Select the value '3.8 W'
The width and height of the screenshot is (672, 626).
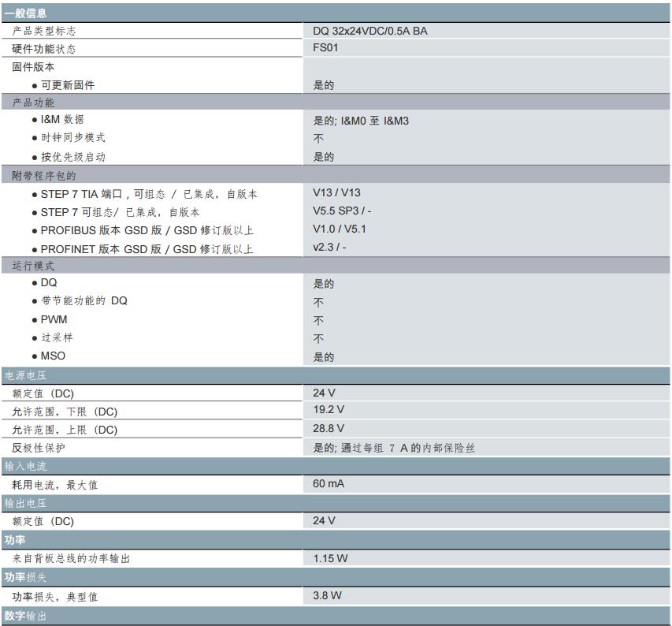coord(327,595)
